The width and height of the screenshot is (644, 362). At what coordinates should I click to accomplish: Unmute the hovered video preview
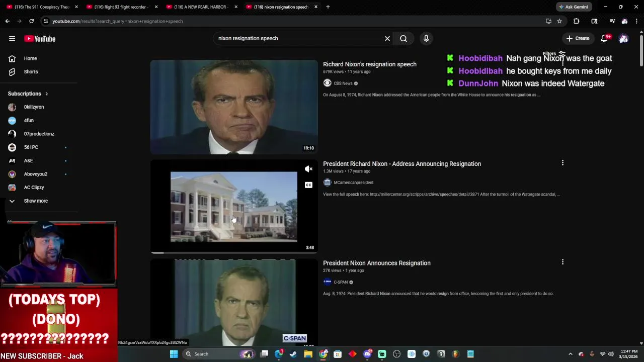pos(308,169)
